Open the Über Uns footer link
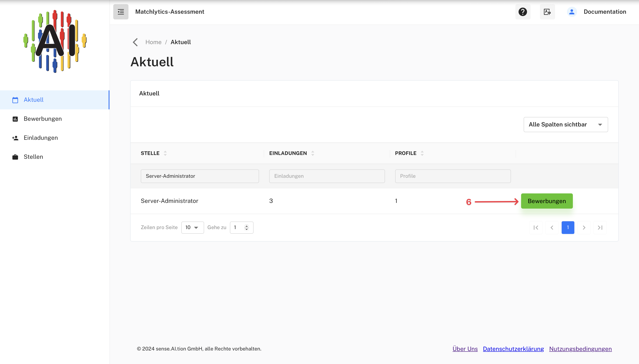The width and height of the screenshot is (639, 364). tap(465, 349)
